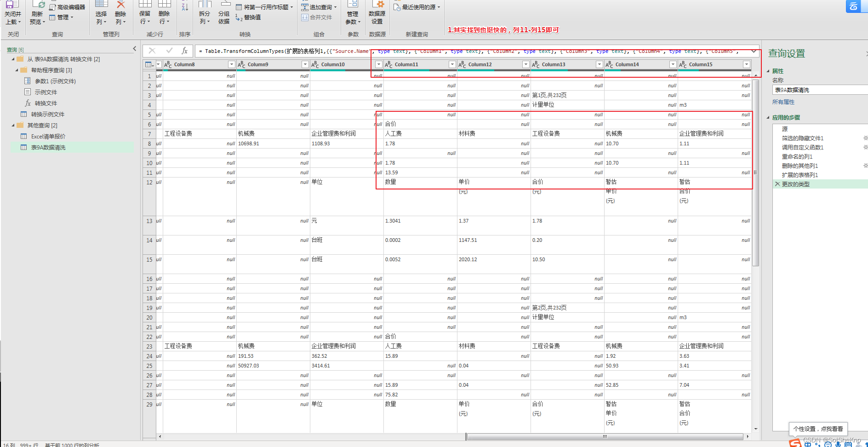
Task: Select the 扩展的表格列1 step
Action: point(800,175)
